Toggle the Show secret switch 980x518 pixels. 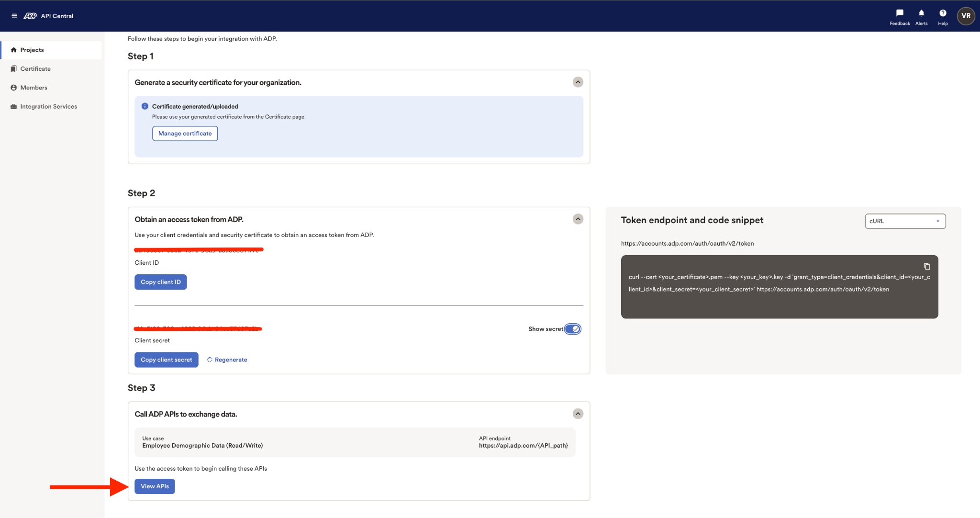572,329
